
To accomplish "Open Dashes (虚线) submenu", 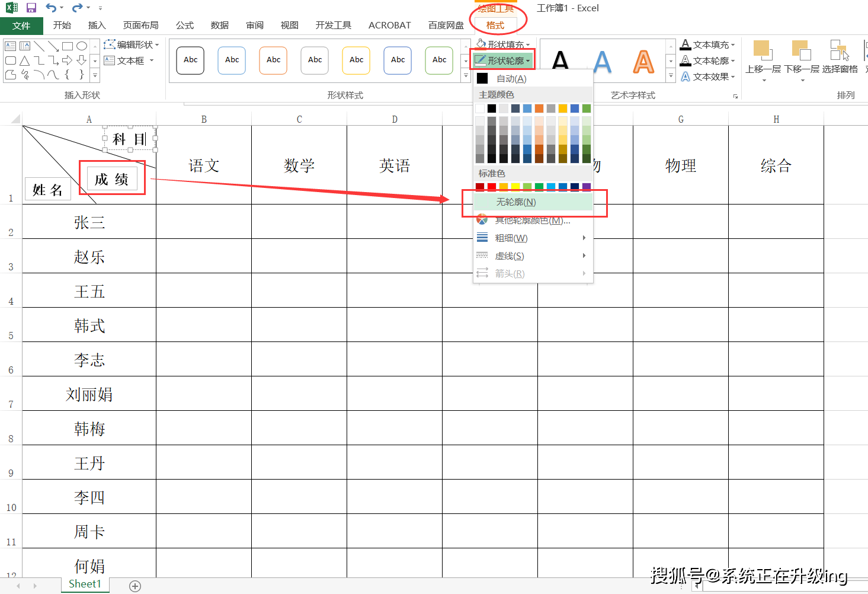I will pyautogui.click(x=533, y=256).
